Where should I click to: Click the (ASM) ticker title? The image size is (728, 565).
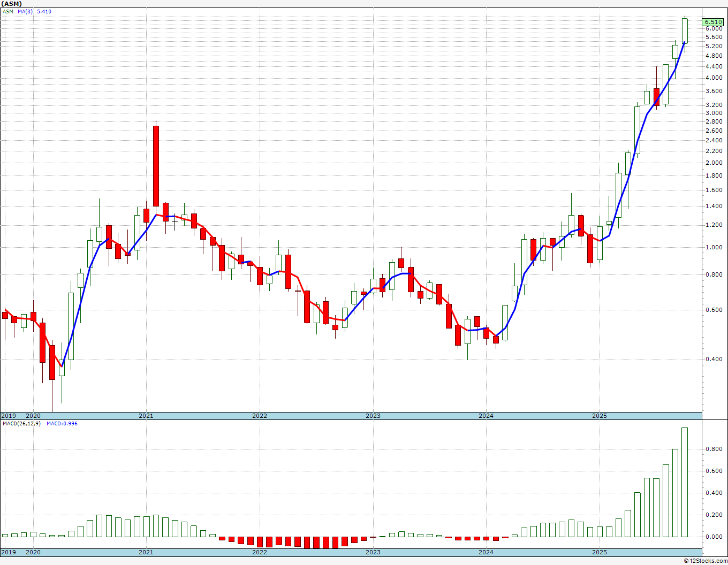pos(11,4)
